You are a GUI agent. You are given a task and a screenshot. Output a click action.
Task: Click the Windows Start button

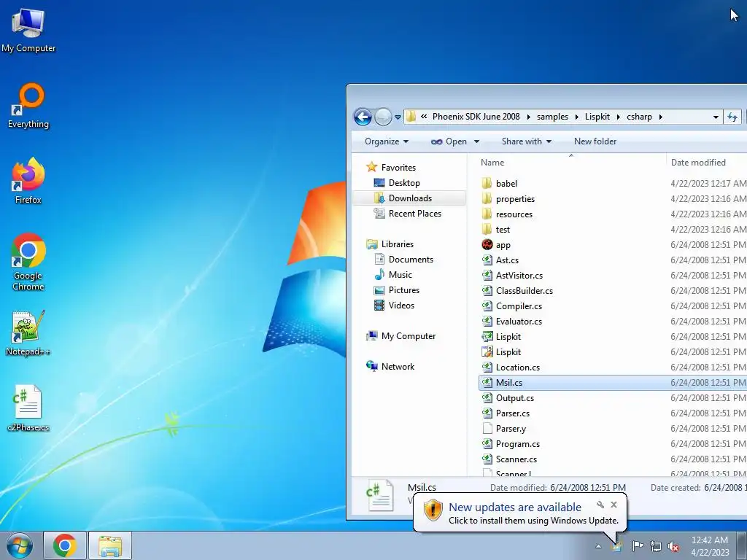click(x=19, y=545)
